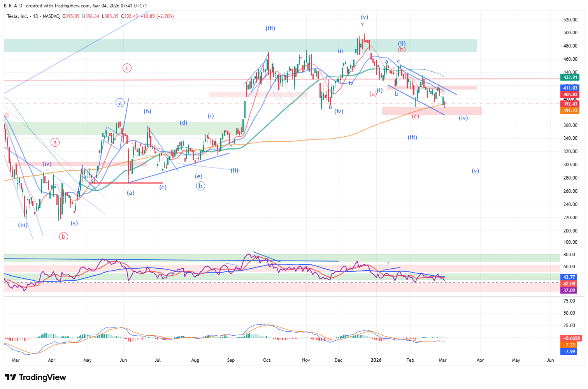Click the blue (v) label at chart peak
Viewport: 588px width, 389px height.
[x=364, y=17]
